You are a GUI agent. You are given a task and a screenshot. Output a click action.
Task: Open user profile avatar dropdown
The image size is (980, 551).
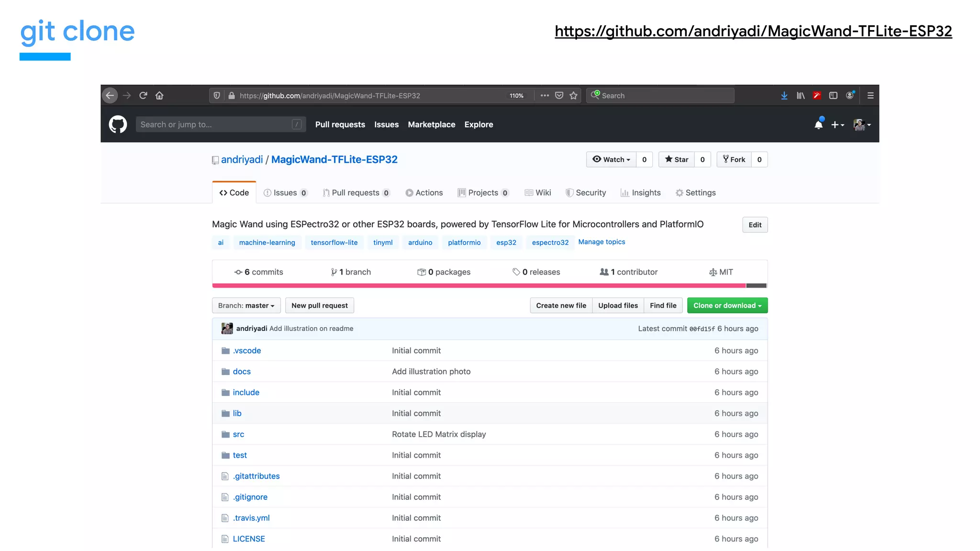862,124
